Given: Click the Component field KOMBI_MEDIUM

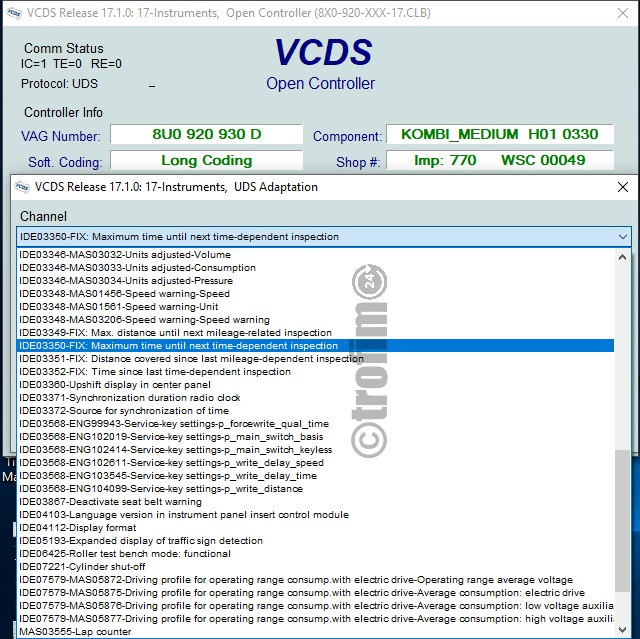Looking at the screenshot, I should (x=500, y=134).
